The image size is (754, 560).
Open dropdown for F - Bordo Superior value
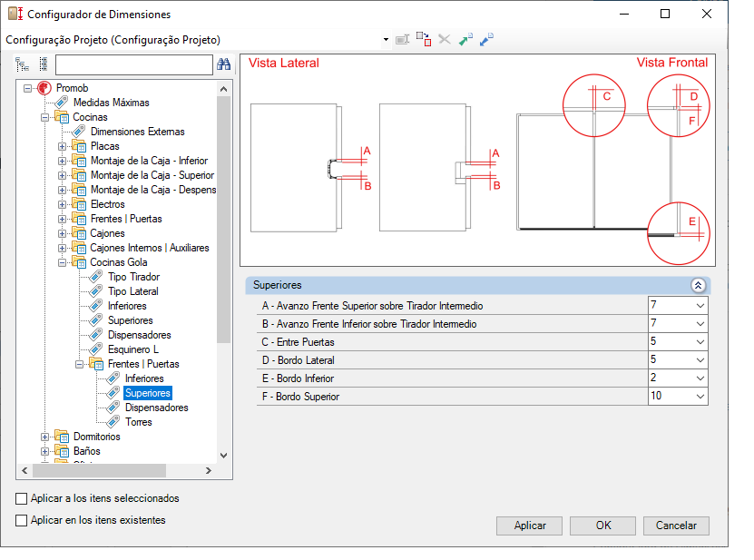coord(700,397)
